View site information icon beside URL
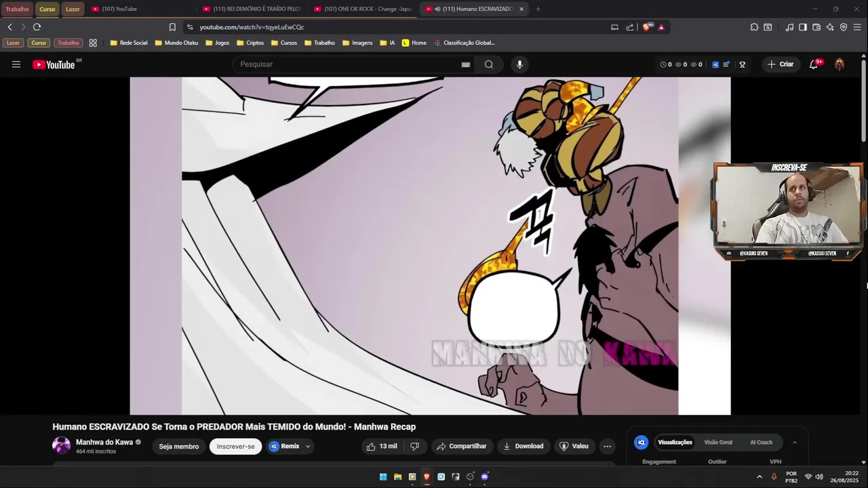868x488 pixels. pos(190,27)
